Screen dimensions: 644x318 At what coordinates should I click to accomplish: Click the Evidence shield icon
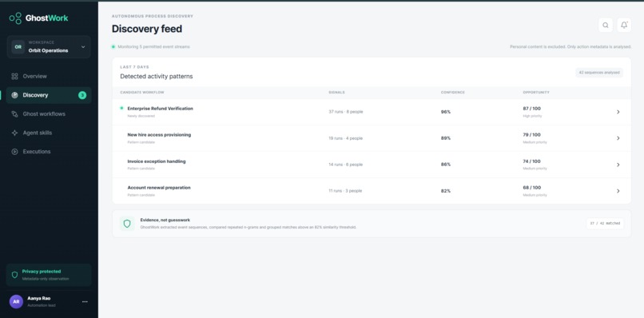point(127,224)
